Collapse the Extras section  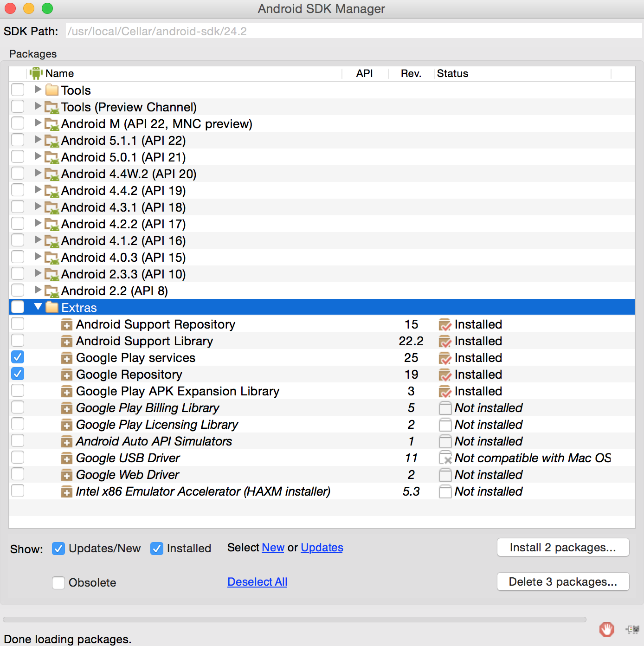pyautogui.click(x=37, y=307)
